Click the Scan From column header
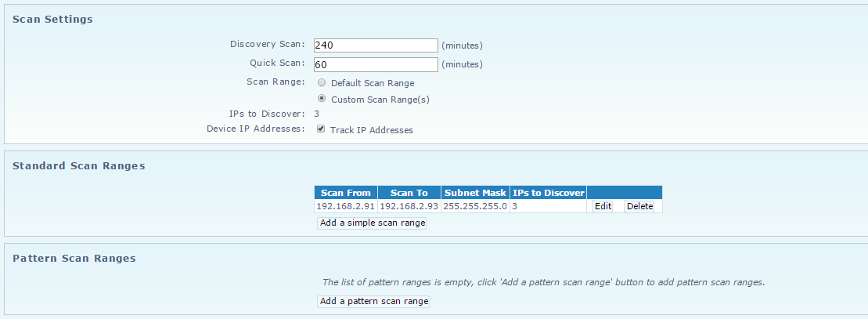868x319 pixels. pyautogui.click(x=346, y=193)
